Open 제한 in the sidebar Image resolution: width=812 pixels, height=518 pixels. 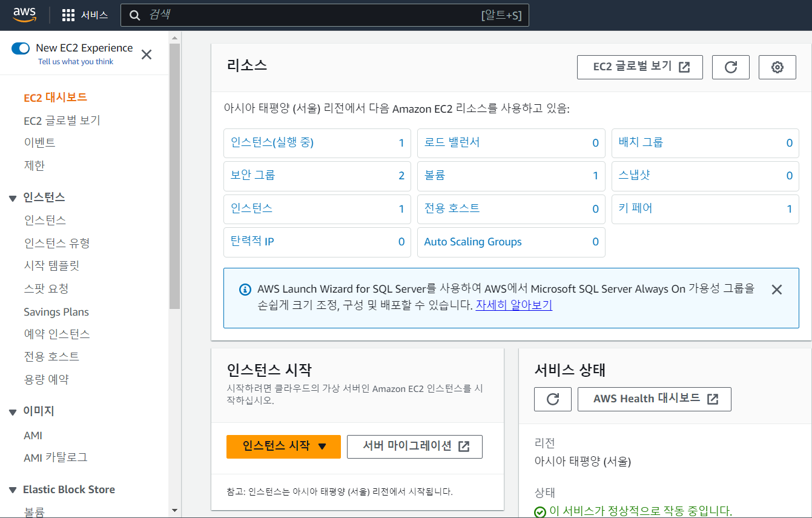[35, 165]
